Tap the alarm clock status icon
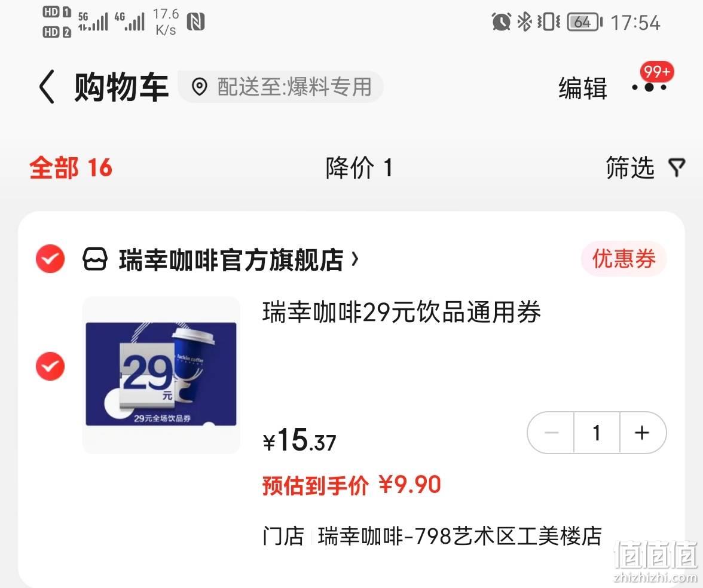Viewport: 703px width, 588px height. tap(501, 22)
